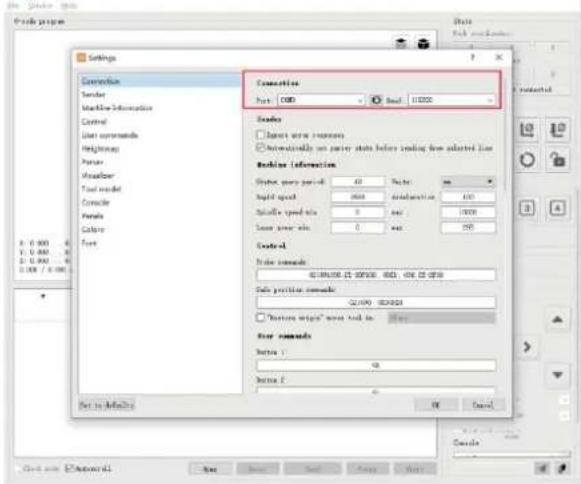Click the Home machine icon in main window
Viewport: 581px width, 484px height.
[527, 130]
